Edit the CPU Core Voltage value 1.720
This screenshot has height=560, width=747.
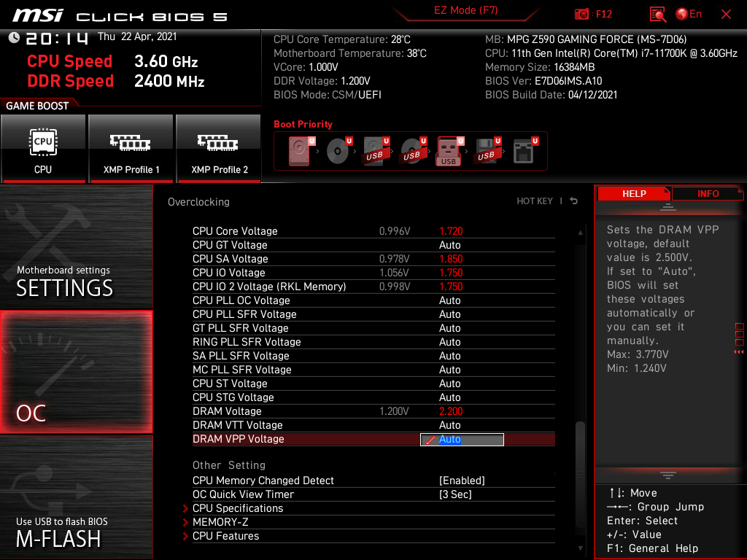(451, 231)
